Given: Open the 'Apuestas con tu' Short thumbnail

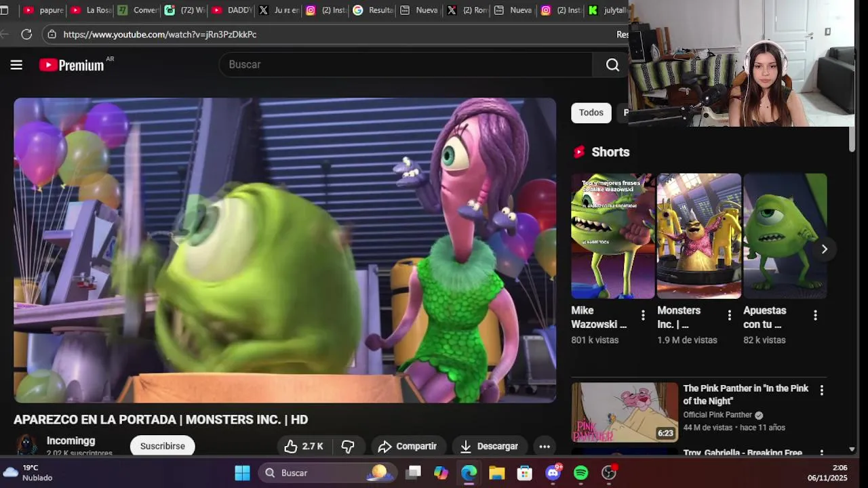Looking at the screenshot, I should point(785,236).
